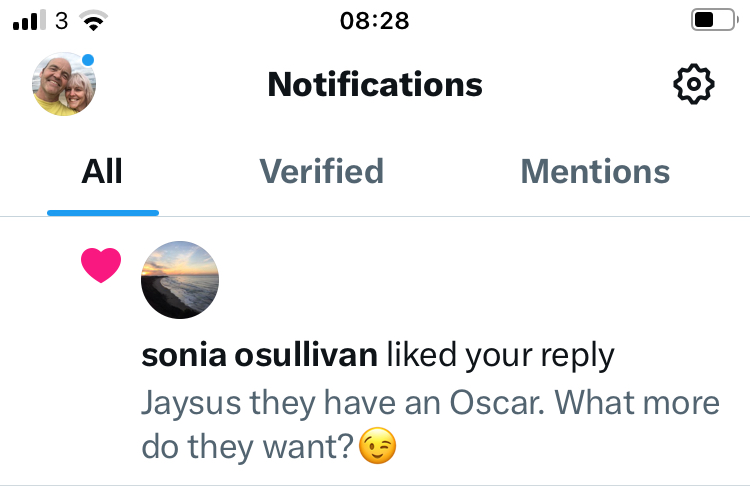The width and height of the screenshot is (750, 488).
Task: Open notification settings gear
Action: (x=694, y=85)
